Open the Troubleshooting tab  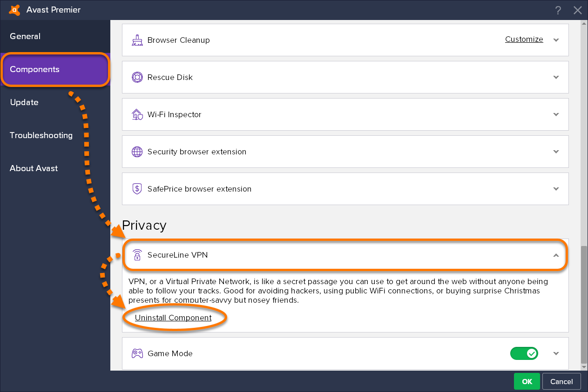coord(55,135)
